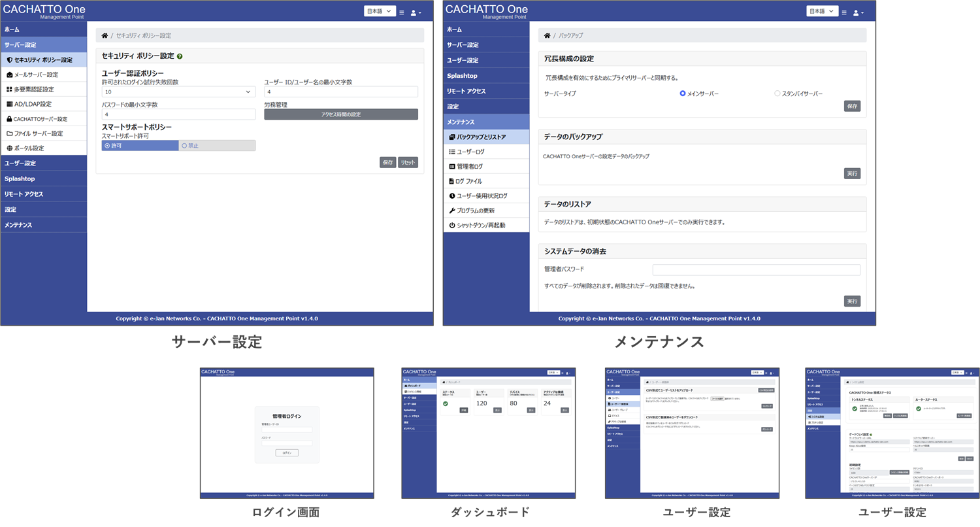Select メインサーバー radio button
Image resolution: width=980 pixels, height=527 pixels.
(x=683, y=93)
